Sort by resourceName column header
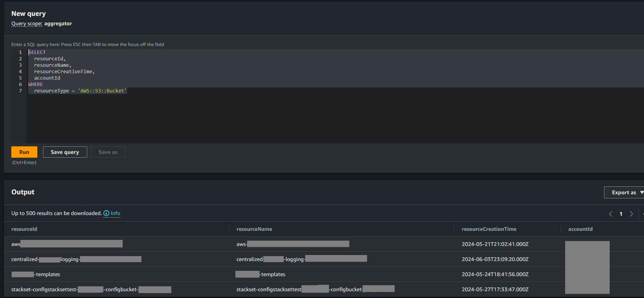Image resolution: width=644 pixels, height=298 pixels. 254,229
